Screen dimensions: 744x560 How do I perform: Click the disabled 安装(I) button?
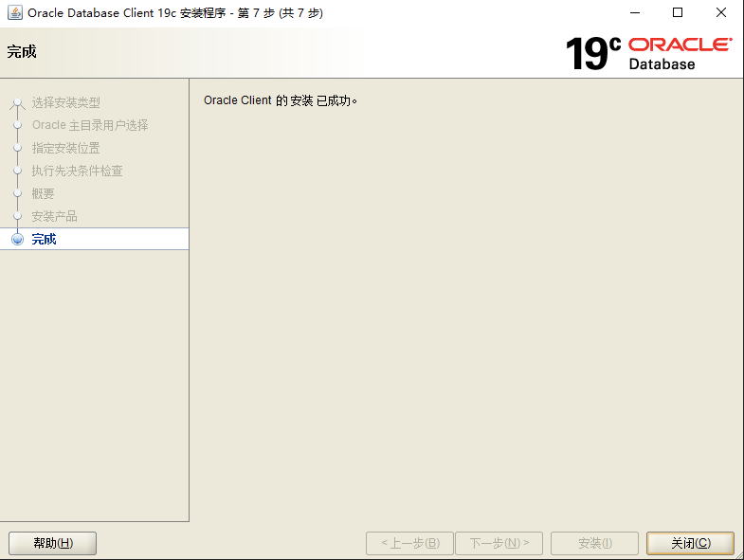594,543
